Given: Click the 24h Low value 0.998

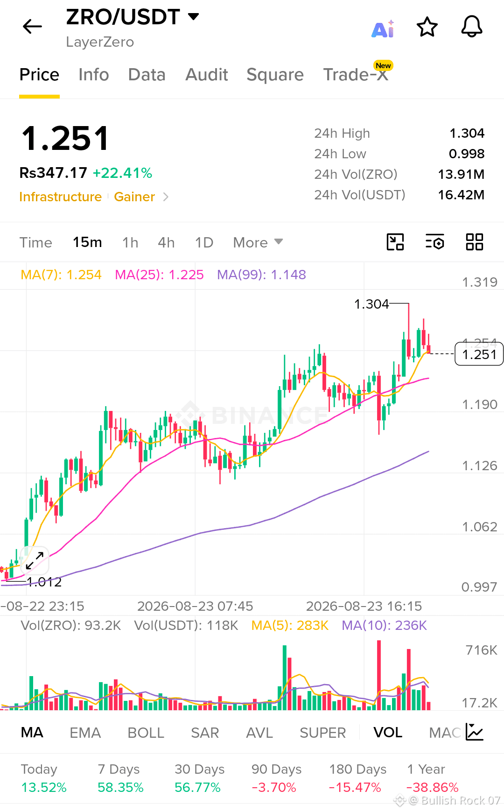Looking at the screenshot, I should click(467, 154).
